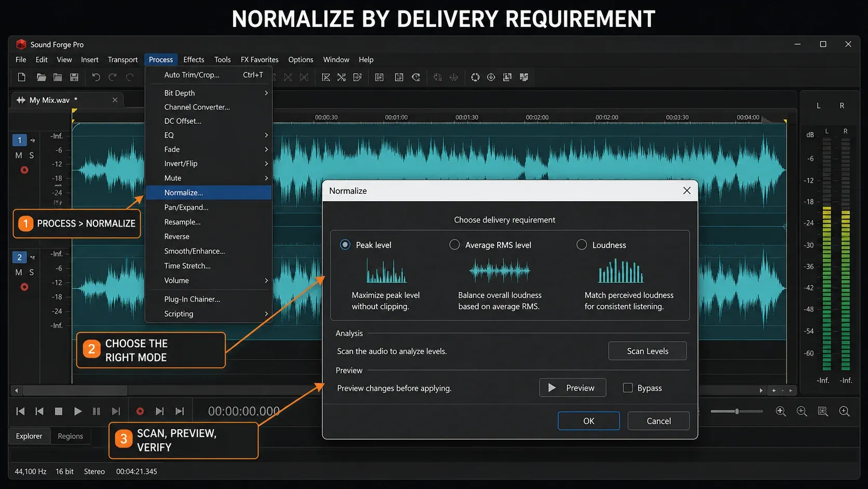
Task: Click the 16 bit status bar entry
Action: click(x=64, y=471)
